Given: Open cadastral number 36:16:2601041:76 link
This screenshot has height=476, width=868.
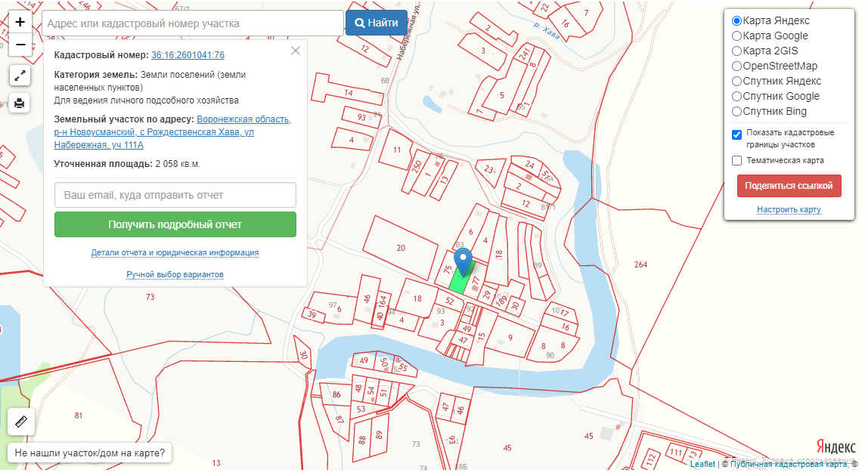Looking at the screenshot, I should (x=188, y=55).
